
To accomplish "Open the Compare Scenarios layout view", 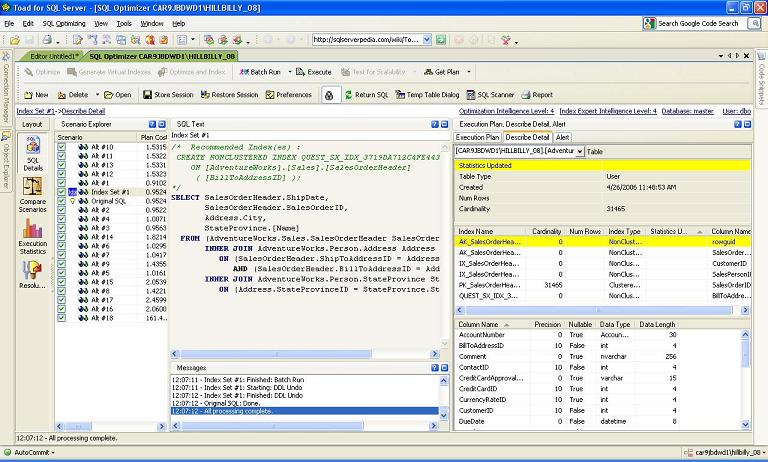I will pyautogui.click(x=33, y=195).
